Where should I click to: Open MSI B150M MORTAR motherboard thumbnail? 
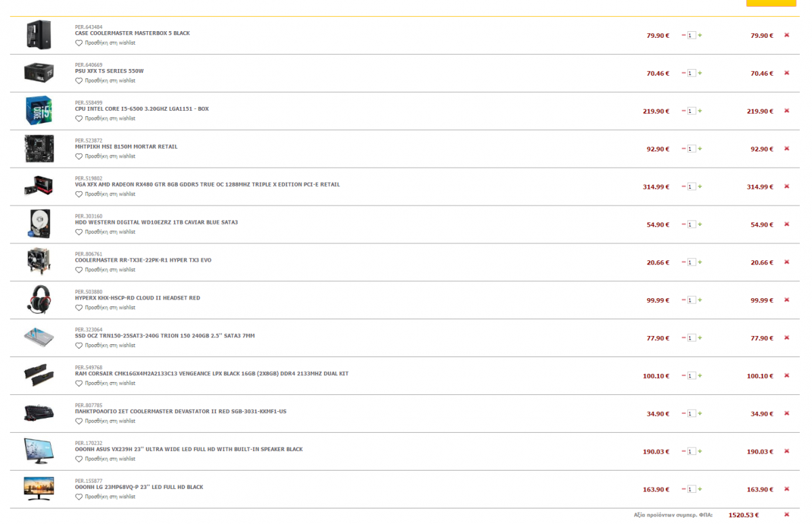coord(39,149)
